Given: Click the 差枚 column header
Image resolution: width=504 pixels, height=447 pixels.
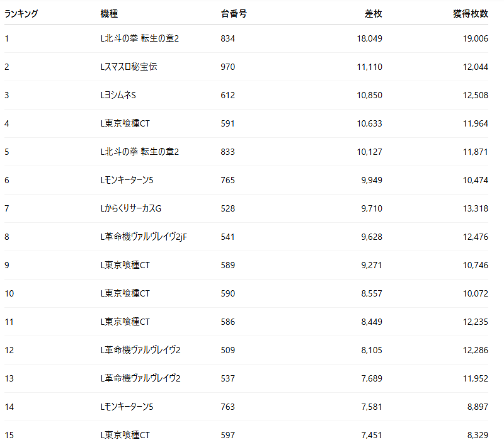Looking at the screenshot, I should click(x=373, y=13).
